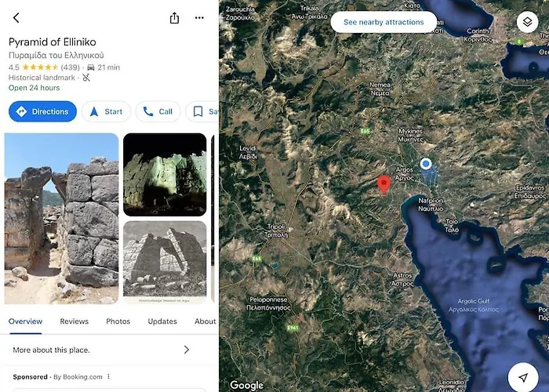
Task: Open the Updates tab
Action: 162,321
